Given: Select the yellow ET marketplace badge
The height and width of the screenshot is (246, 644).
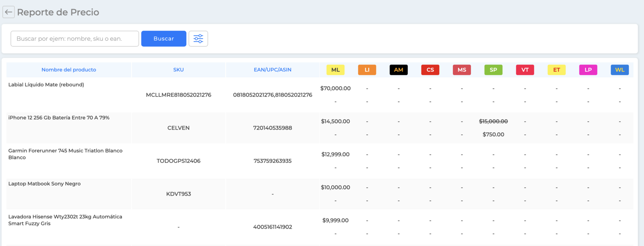Looking at the screenshot, I should [x=557, y=70].
